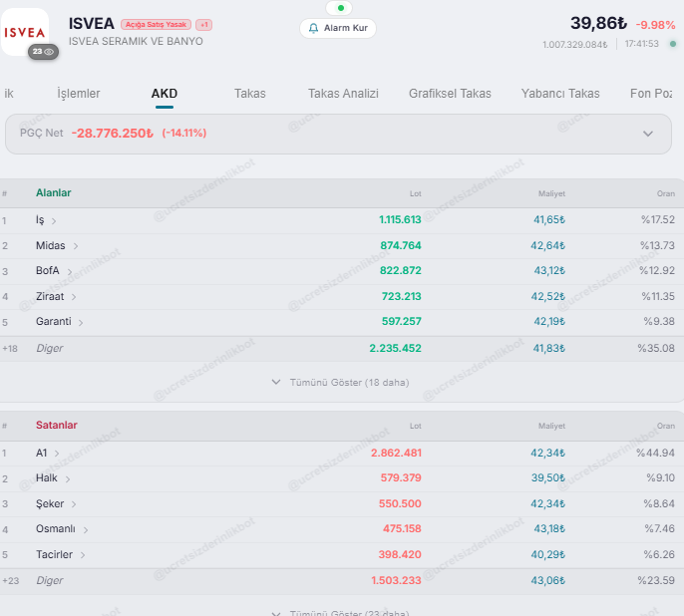
Task: Click the bell icon in Alarm Kur
Action: click(313, 28)
